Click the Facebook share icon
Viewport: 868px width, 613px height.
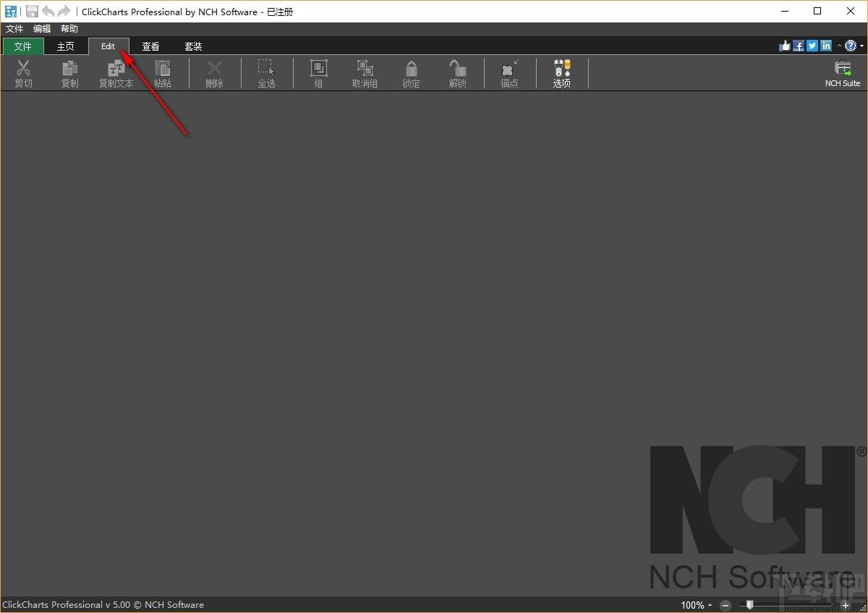click(799, 46)
